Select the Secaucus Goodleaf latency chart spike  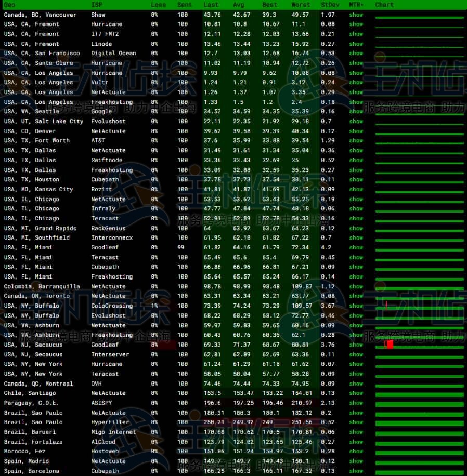389,344
